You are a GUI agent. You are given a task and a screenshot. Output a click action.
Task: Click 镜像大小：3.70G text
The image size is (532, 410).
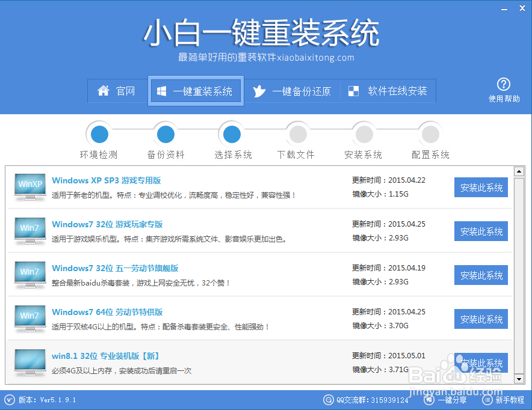[380, 326]
